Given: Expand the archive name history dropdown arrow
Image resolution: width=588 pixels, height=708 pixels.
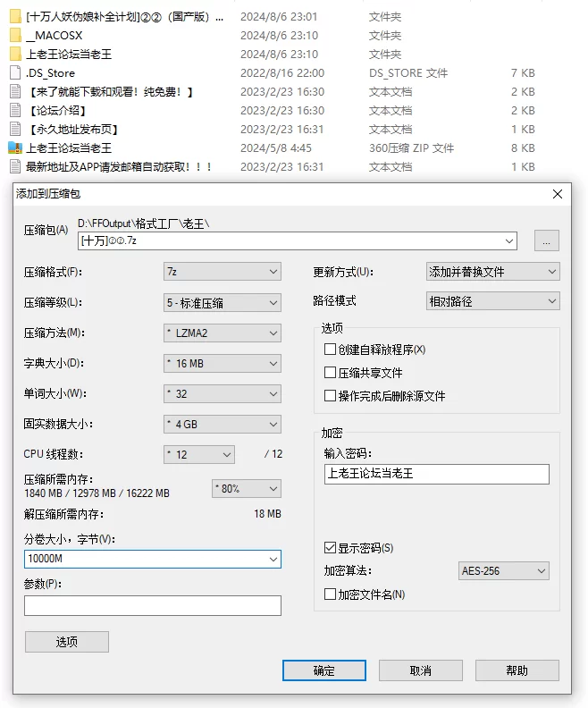Looking at the screenshot, I should pos(509,240).
